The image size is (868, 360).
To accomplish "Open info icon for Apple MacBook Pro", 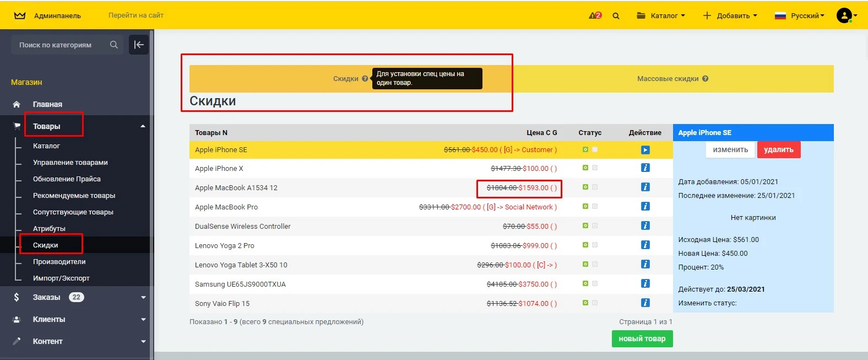I will tap(645, 206).
